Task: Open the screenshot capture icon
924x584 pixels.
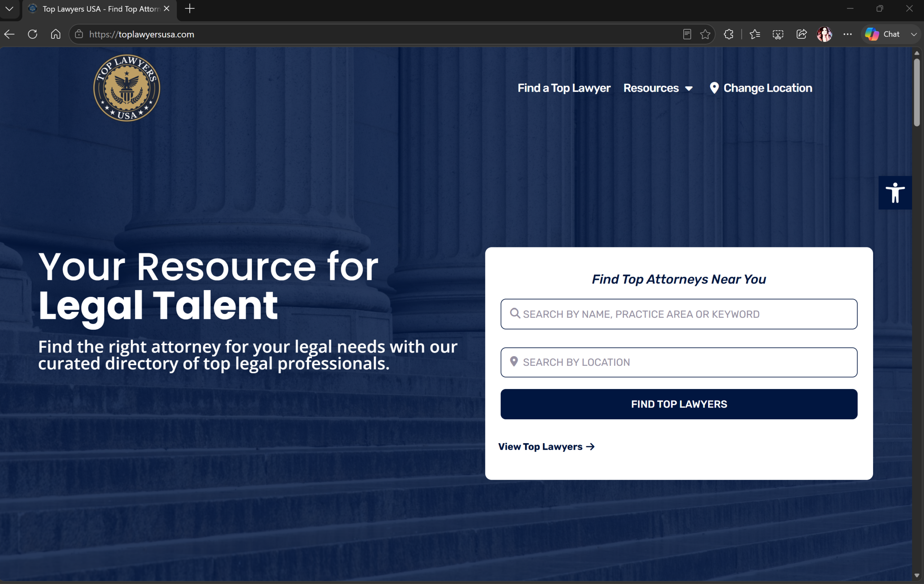Action: tap(778, 34)
